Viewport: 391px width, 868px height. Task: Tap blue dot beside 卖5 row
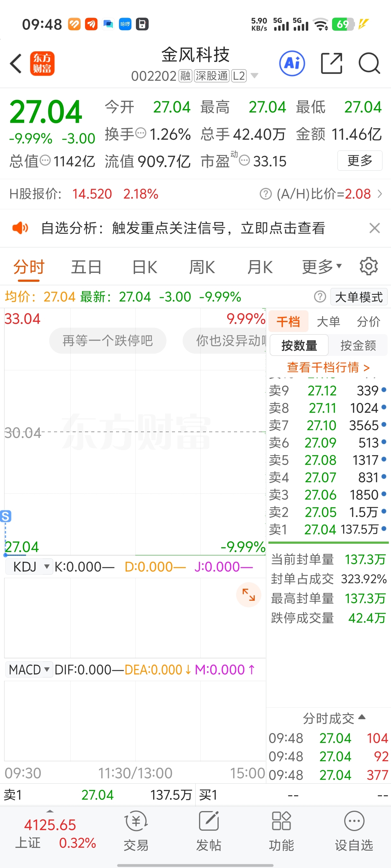point(384,460)
